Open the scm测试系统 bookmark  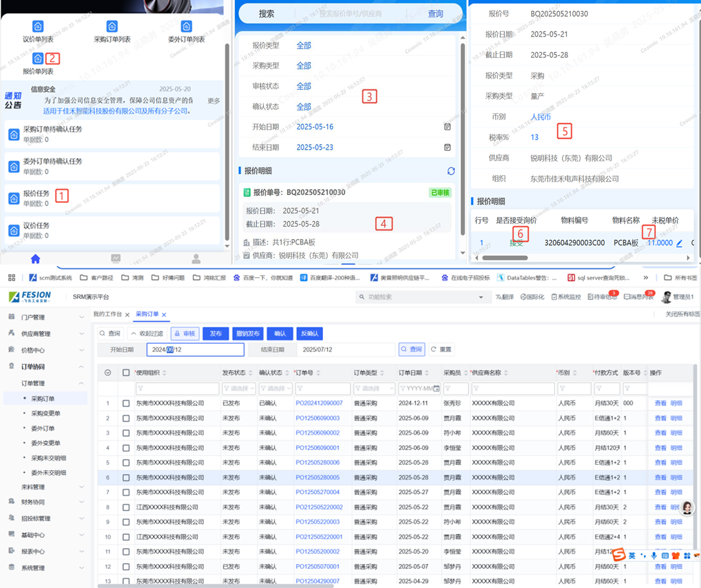point(50,278)
